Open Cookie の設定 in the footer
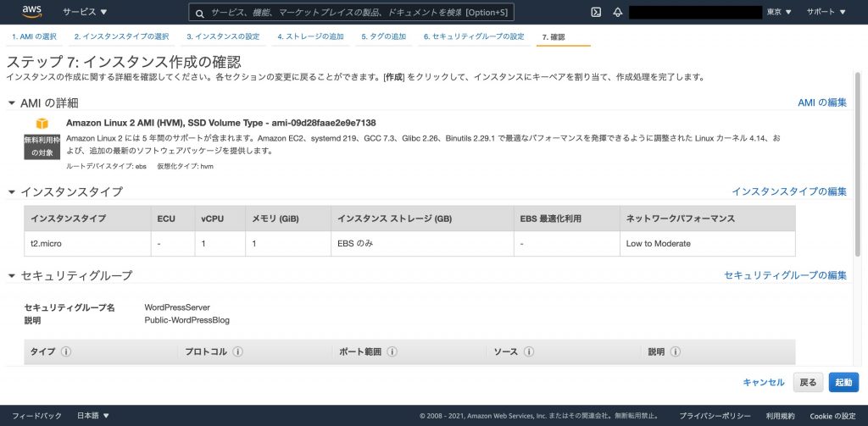 click(832, 416)
